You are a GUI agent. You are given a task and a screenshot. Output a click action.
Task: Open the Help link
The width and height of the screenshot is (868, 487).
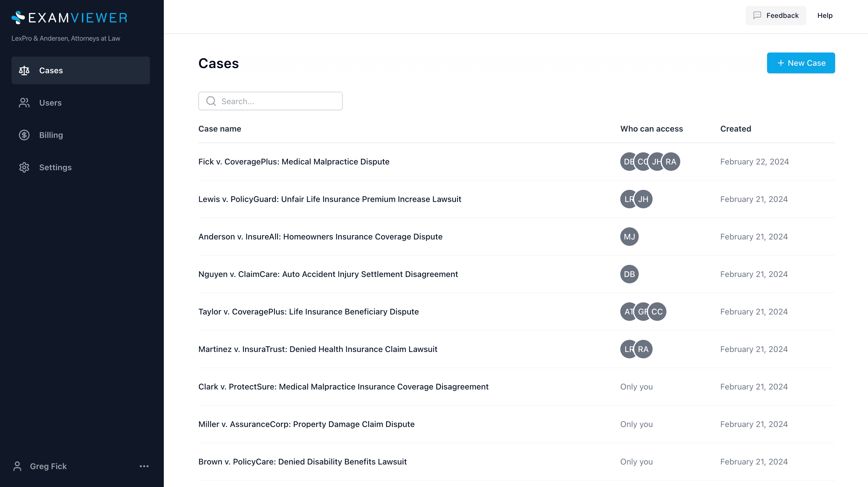(824, 16)
